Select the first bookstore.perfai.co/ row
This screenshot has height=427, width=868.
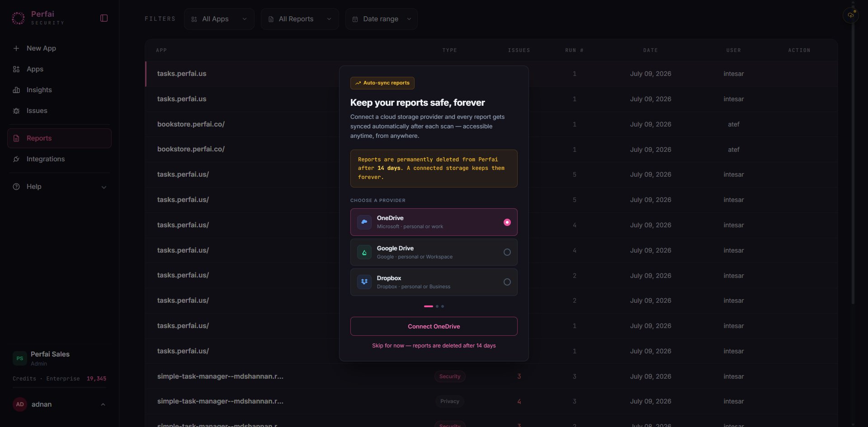coord(491,124)
